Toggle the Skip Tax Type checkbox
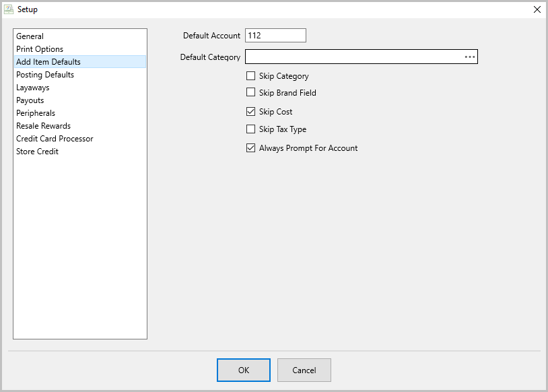 click(250, 129)
